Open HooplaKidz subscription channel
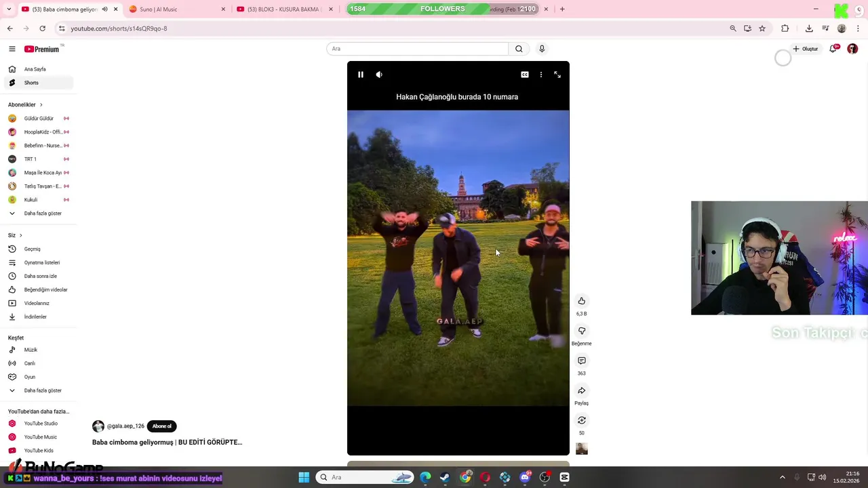 pos(38,132)
